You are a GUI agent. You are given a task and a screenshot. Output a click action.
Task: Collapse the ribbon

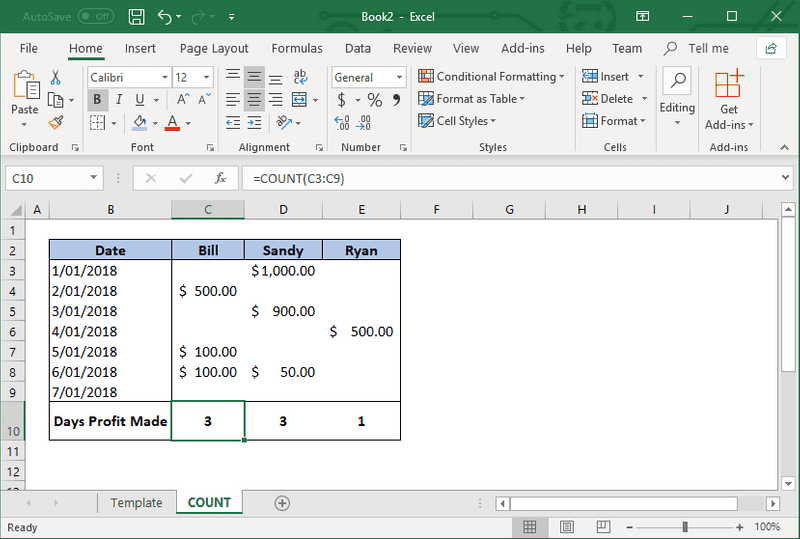784,147
